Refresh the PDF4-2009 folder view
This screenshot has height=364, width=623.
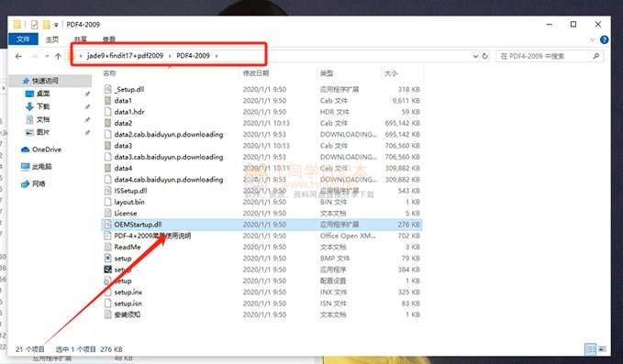(484, 56)
